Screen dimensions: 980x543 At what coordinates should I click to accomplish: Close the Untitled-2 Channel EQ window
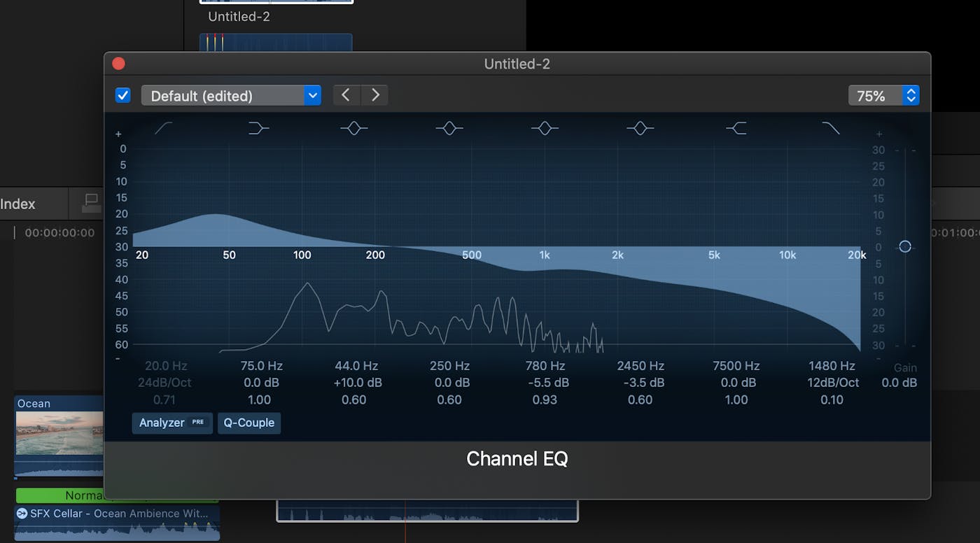tap(118, 64)
